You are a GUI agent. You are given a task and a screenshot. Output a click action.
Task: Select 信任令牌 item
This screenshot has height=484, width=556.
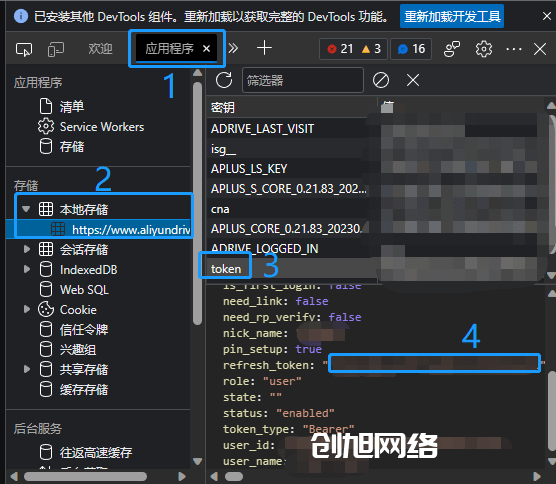pyautogui.click(x=84, y=329)
